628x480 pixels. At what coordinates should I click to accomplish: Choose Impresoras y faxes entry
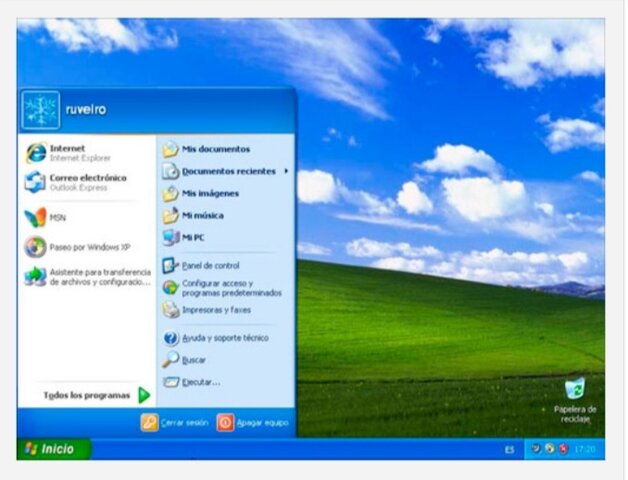click(x=225, y=310)
